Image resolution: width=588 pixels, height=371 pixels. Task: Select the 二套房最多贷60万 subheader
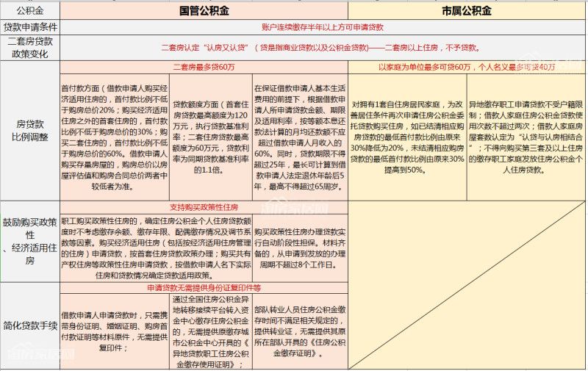(x=204, y=67)
